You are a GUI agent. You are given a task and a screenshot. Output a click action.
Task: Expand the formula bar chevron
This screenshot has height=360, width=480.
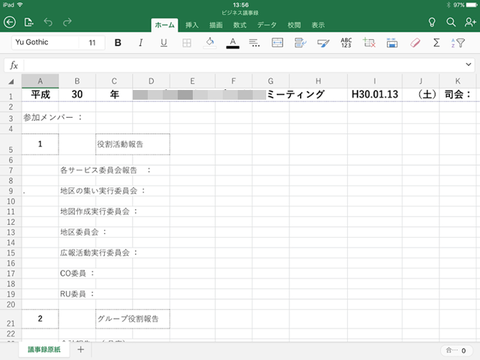pyautogui.click(x=468, y=65)
